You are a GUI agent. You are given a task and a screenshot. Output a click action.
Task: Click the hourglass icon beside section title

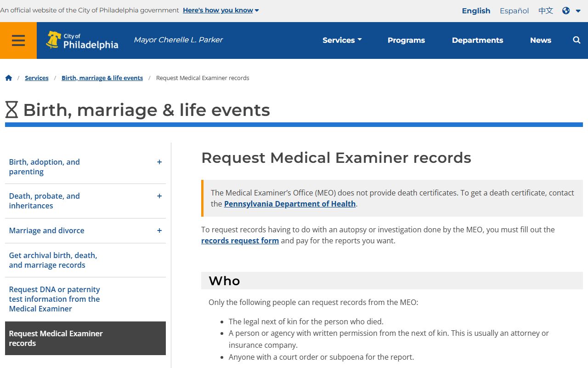point(11,110)
